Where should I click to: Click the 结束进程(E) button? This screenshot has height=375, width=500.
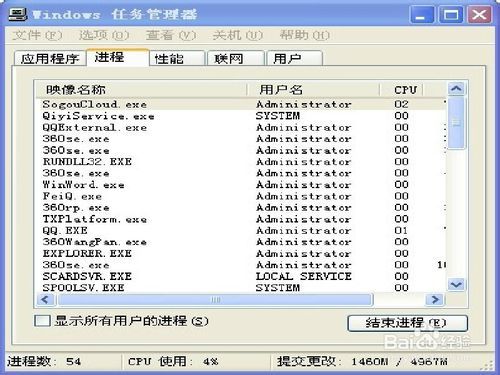[x=407, y=323]
